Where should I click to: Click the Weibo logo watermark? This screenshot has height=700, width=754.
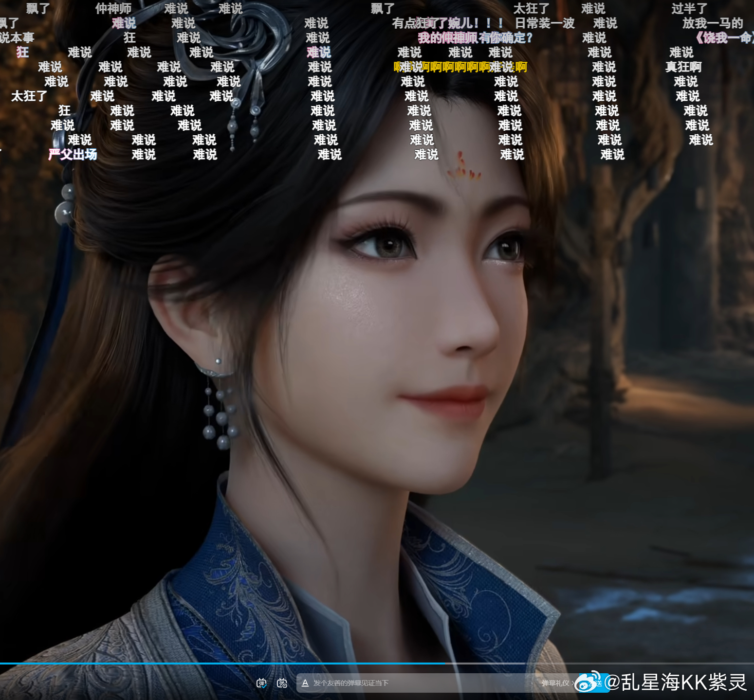click(x=588, y=682)
